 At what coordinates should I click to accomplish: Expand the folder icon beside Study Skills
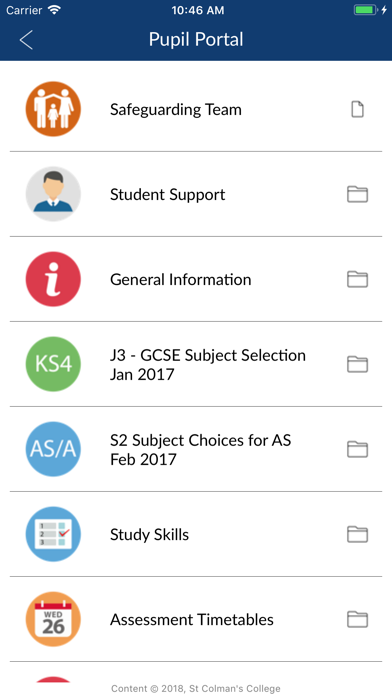point(357,534)
